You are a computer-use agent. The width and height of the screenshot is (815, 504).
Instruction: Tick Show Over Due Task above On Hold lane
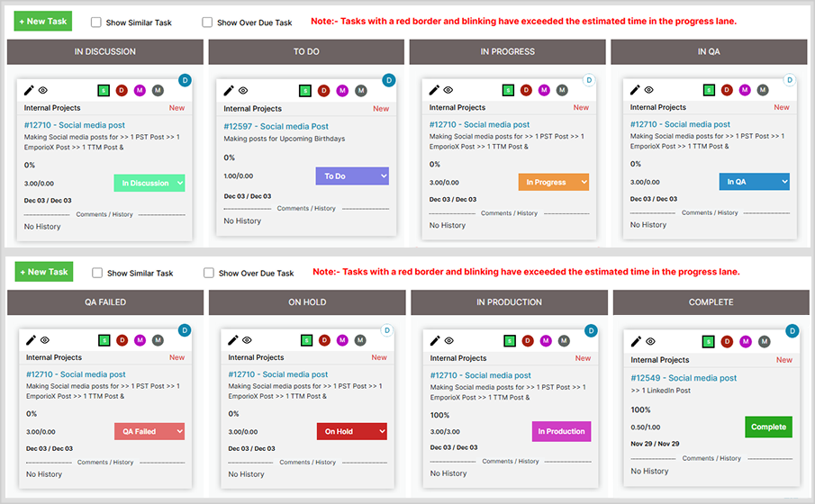[x=209, y=273]
